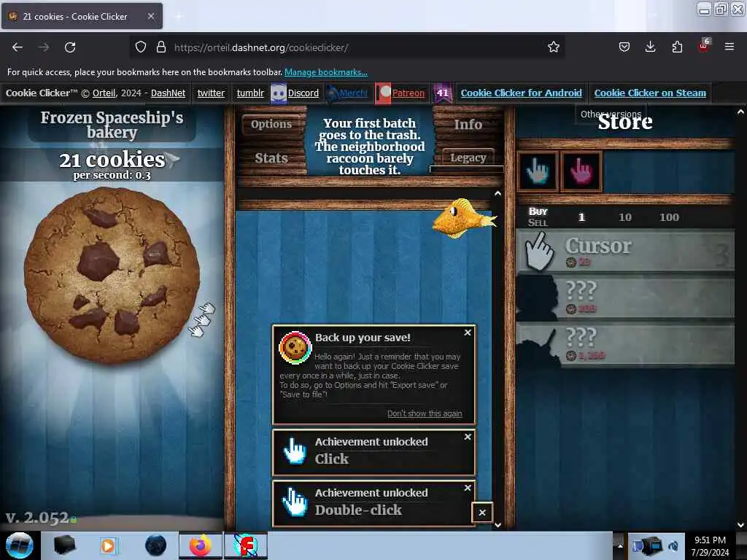Viewport: 747px width, 560px height.
Task: Set purchase amount to 100
Action: click(669, 217)
